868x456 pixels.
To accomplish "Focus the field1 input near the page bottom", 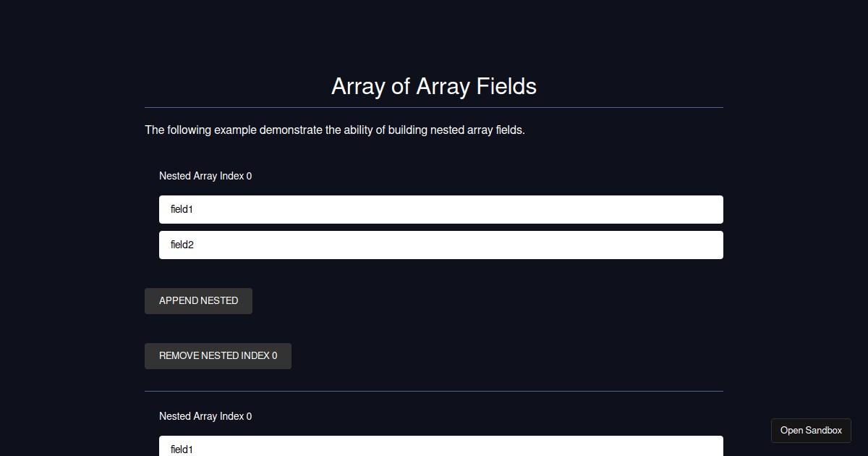I will tap(441, 446).
